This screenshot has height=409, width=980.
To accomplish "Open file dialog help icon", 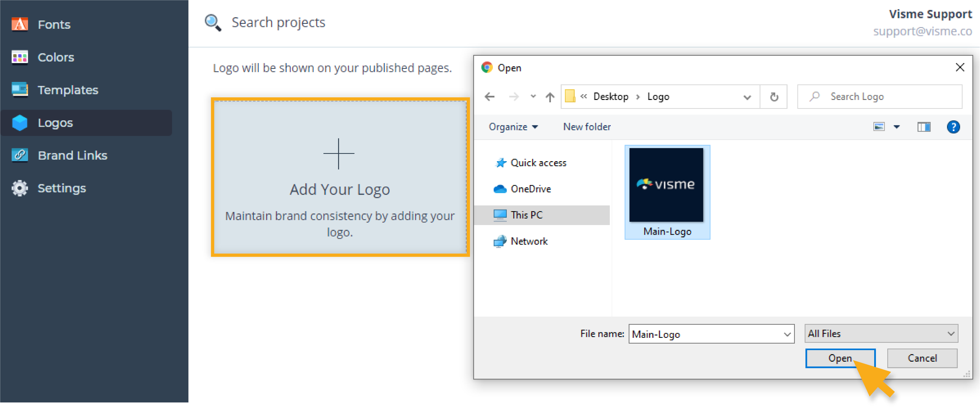I will pyautogui.click(x=953, y=127).
